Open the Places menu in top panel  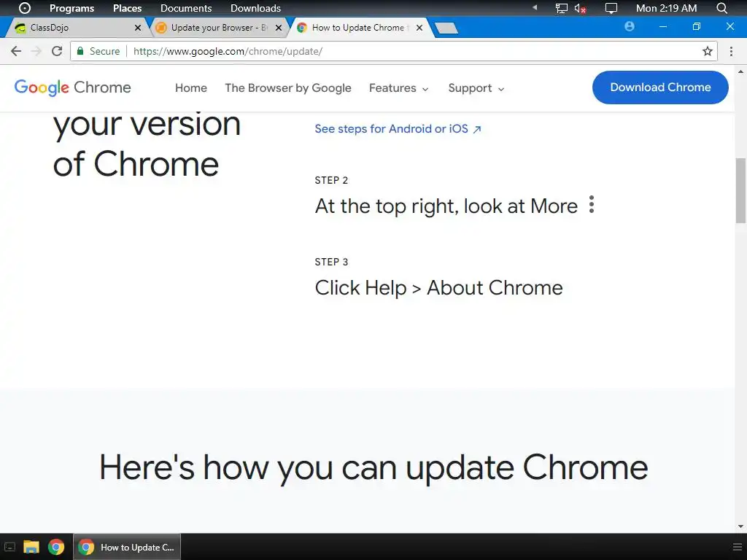pyautogui.click(x=127, y=8)
